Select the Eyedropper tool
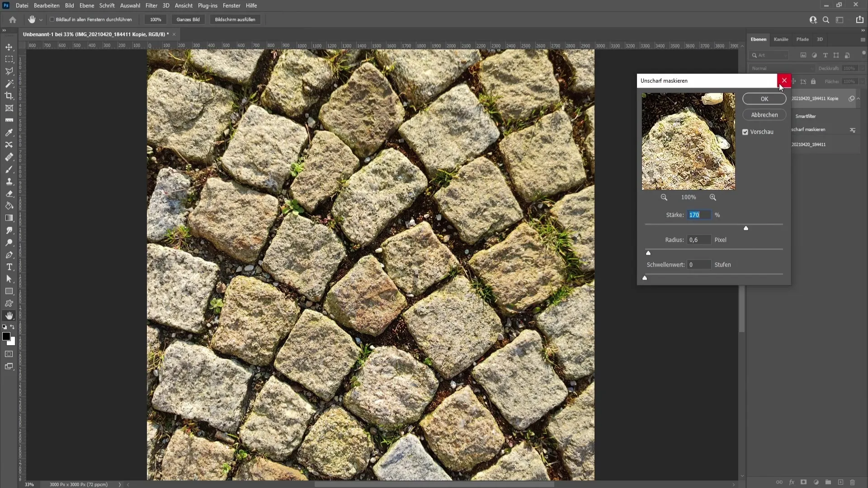 [x=9, y=132]
